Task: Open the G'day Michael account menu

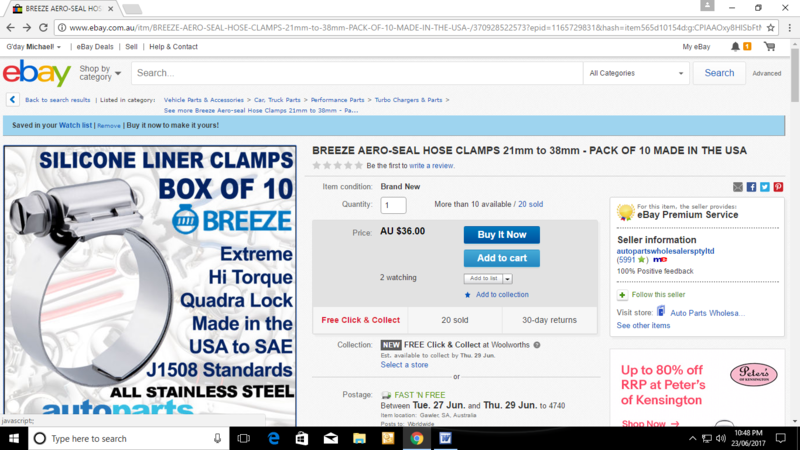Action: (x=34, y=46)
